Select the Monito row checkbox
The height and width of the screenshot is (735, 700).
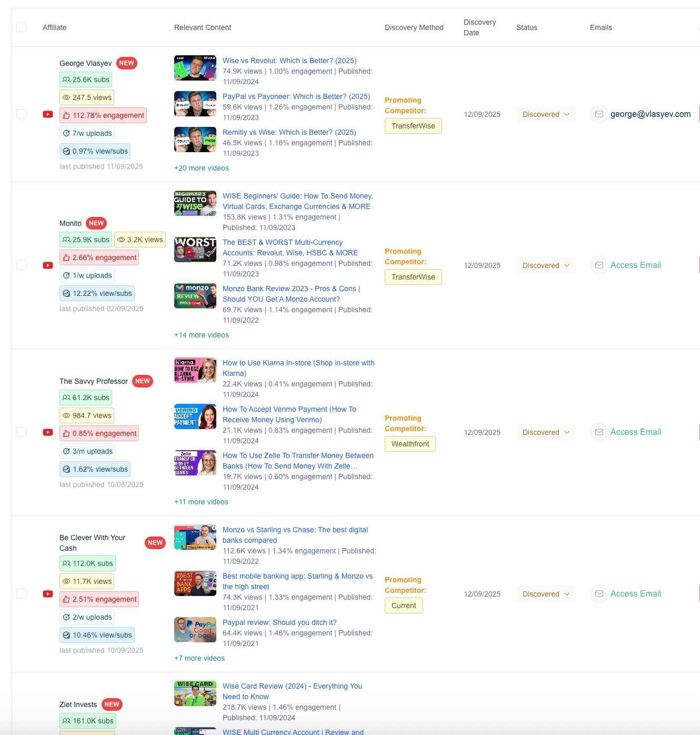pyautogui.click(x=22, y=265)
